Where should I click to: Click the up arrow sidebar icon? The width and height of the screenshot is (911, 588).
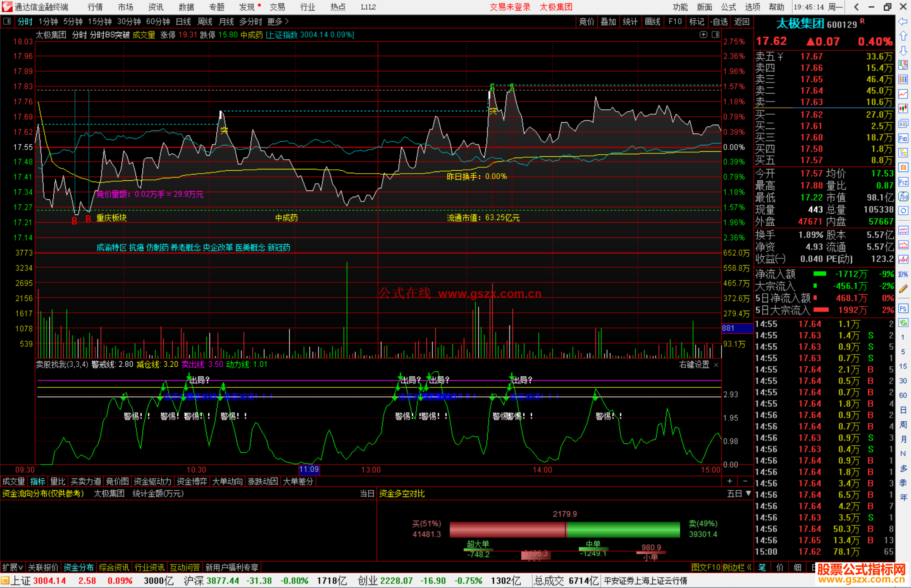click(903, 36)
